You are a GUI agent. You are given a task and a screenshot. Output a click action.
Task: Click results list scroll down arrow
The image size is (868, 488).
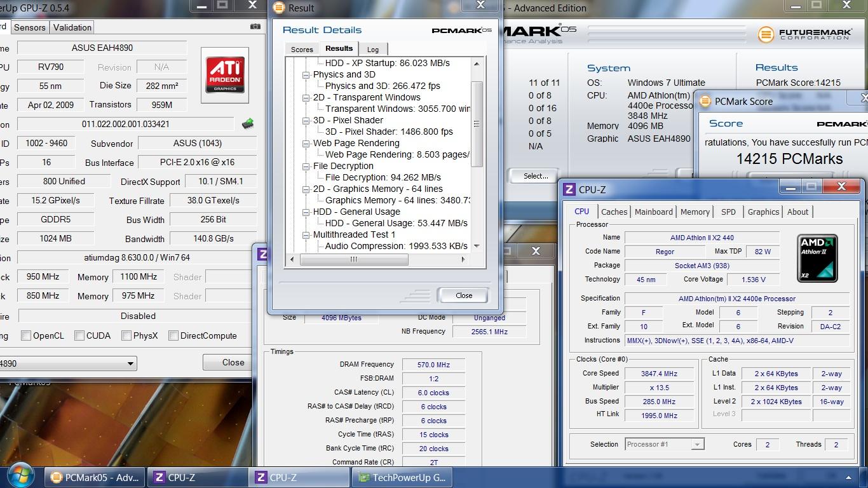(x=477, y=246)
